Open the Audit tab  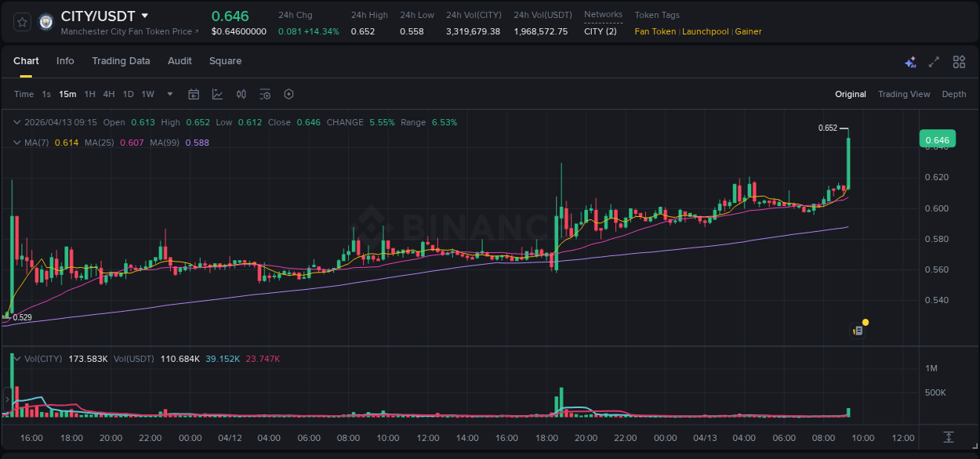pos(180,61)
